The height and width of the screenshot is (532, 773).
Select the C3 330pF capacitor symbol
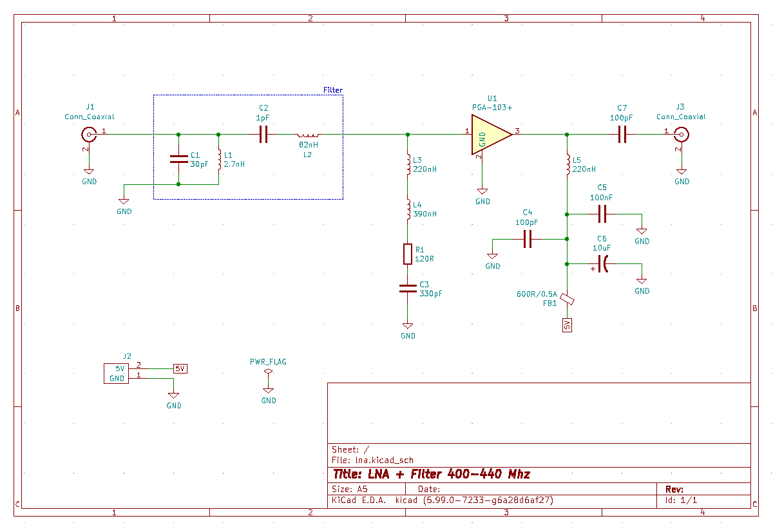(x=408, y=288)
